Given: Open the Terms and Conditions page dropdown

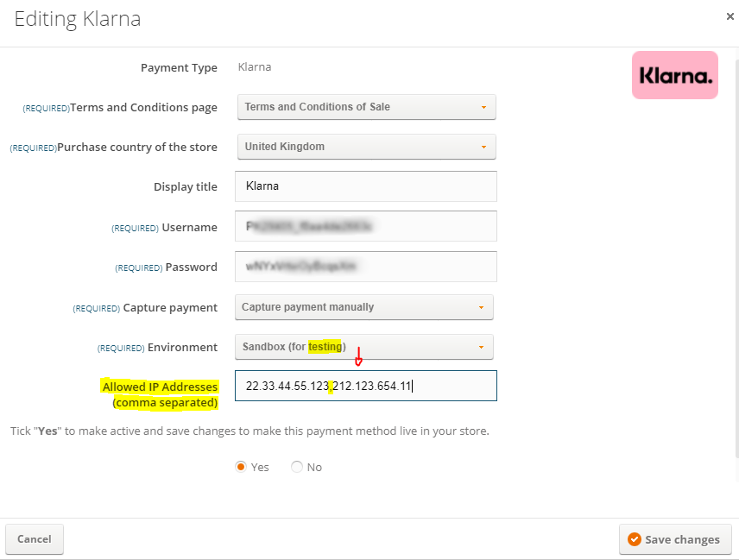Looking at the screenshot, I should (x=366, y=107).
